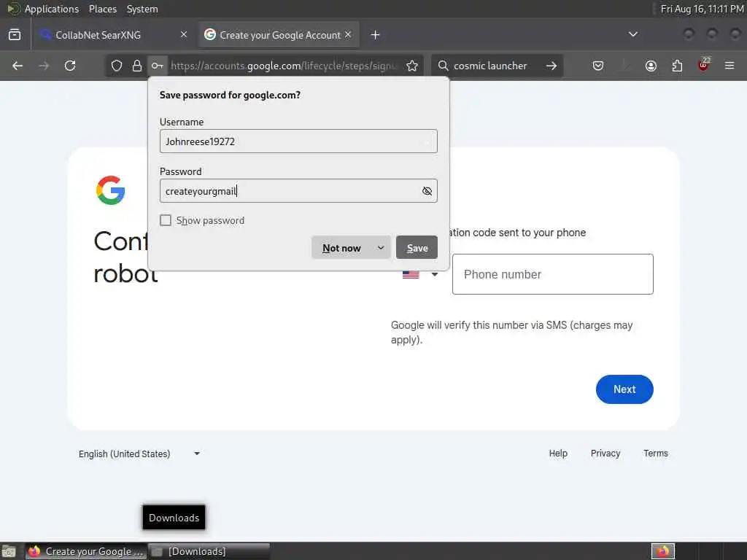Reload the current page

pyautogui.click(x=70, y=66)
